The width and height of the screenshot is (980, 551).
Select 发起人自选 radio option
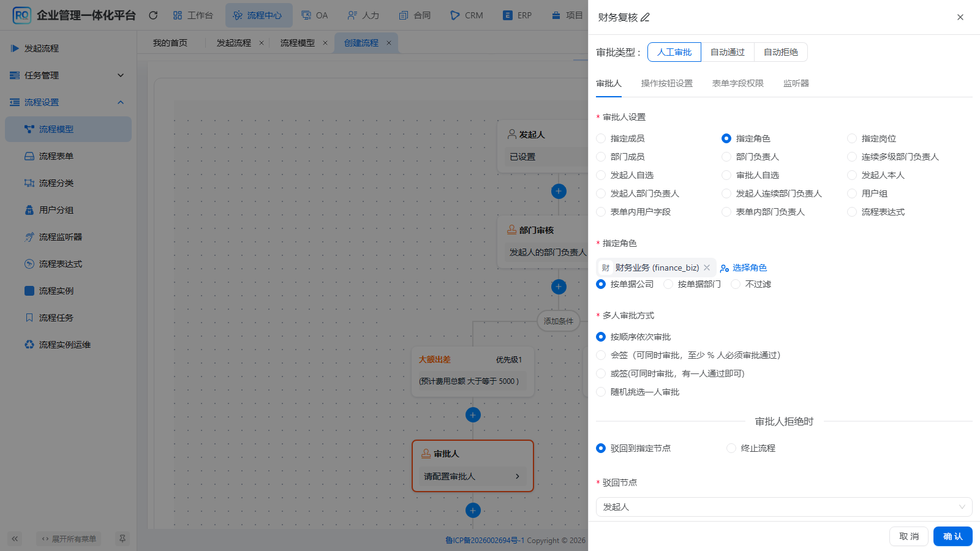601,175
